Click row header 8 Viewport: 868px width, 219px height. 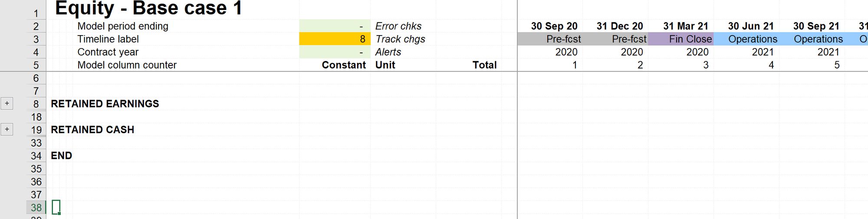click(x=36, y=104)
